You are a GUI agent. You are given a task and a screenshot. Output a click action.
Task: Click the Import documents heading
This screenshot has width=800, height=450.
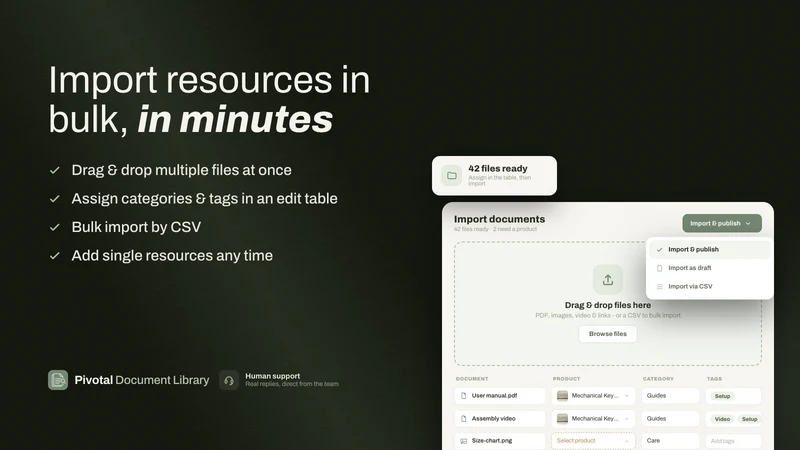[499, 219]
